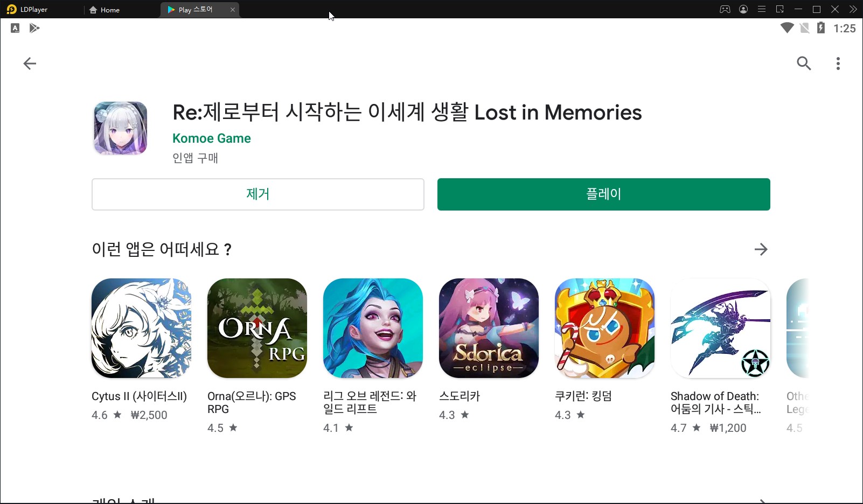Open LDPlayer account profile icon
Screen dimensions: 863x504
[x=743, y=9]
